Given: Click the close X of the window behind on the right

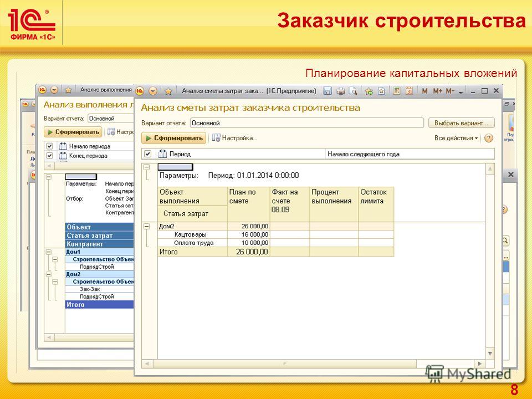Looking at the screenshot, I should click(510, 175).
